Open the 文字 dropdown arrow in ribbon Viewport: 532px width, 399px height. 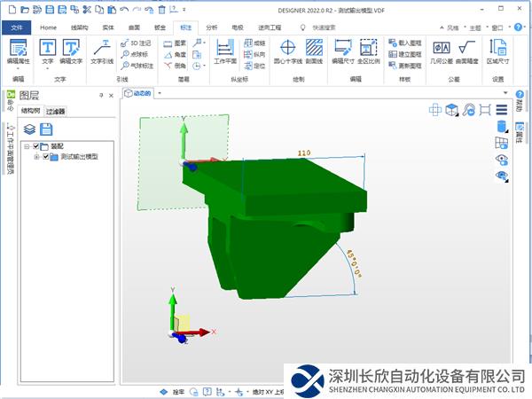pos(46,68)
